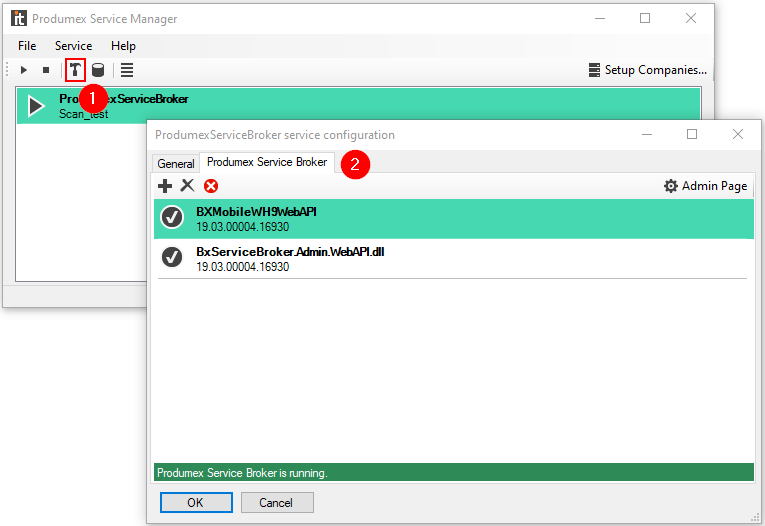This screenshot has height=526, width=765.
Task: Open Setup Companies
Action: tap(647, 70)
